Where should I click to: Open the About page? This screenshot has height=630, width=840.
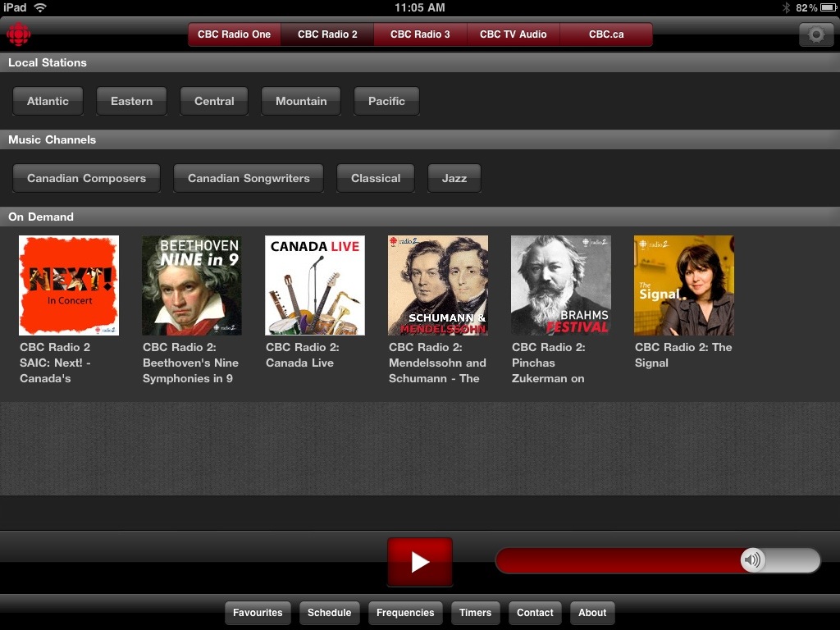(x=592, y=613)
